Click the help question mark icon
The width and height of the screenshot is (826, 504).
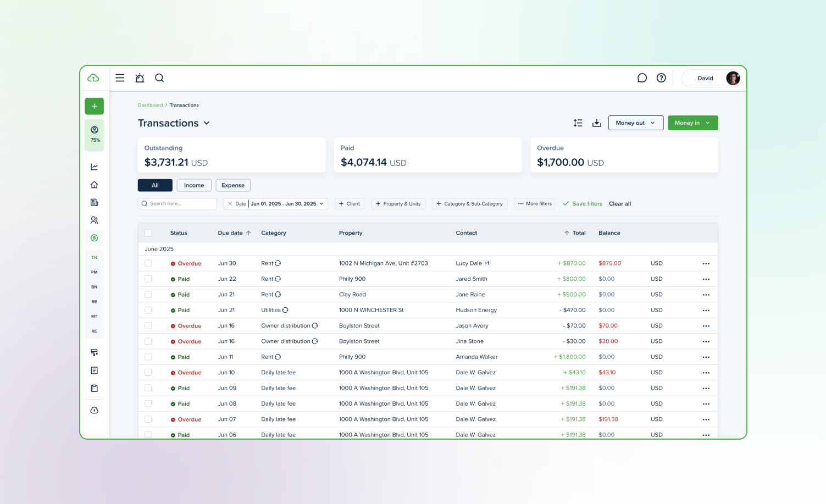(x=661, y=78)
